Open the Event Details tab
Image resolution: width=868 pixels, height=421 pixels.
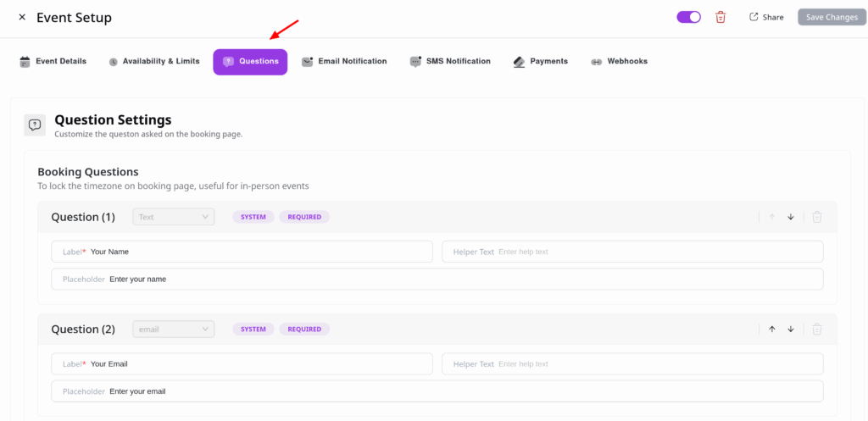[53, 61]
